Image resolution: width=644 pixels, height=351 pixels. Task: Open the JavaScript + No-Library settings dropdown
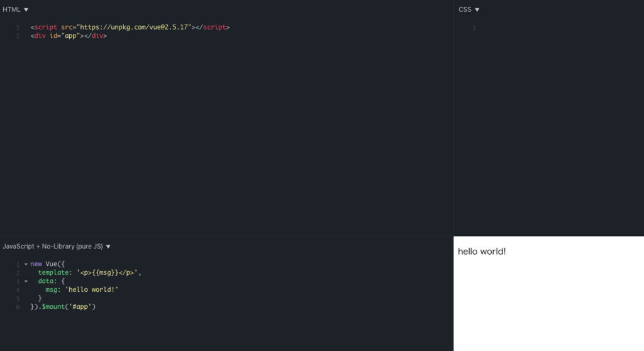57,246
